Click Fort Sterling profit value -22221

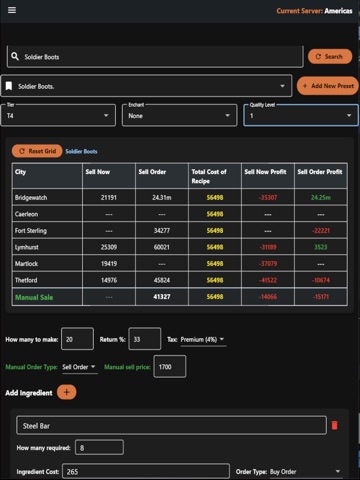[x=321, y=231]
